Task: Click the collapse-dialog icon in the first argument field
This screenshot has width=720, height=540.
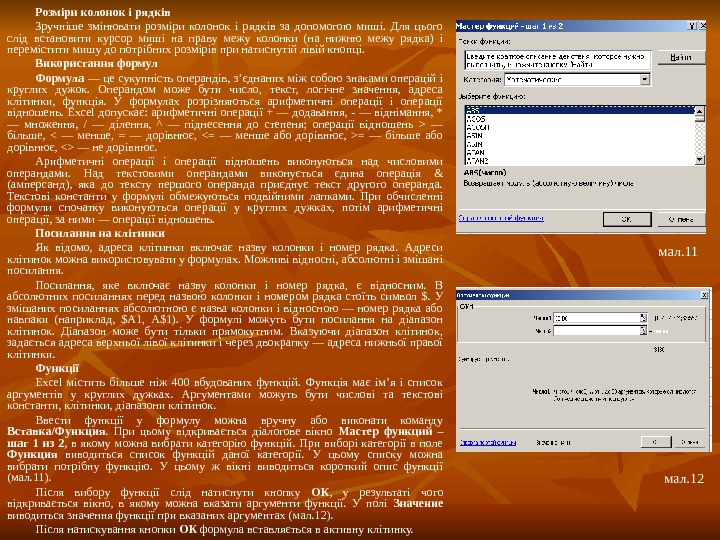Action: click(643, 317)
